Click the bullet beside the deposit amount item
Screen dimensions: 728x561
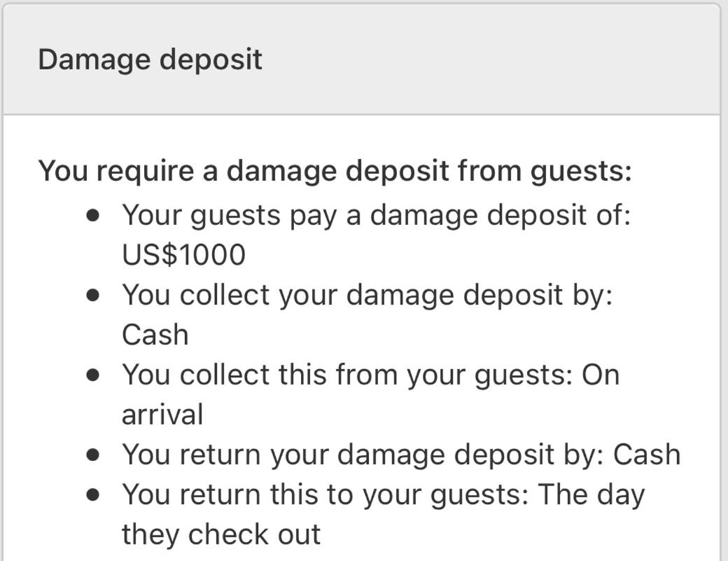(x=93, y=216)
